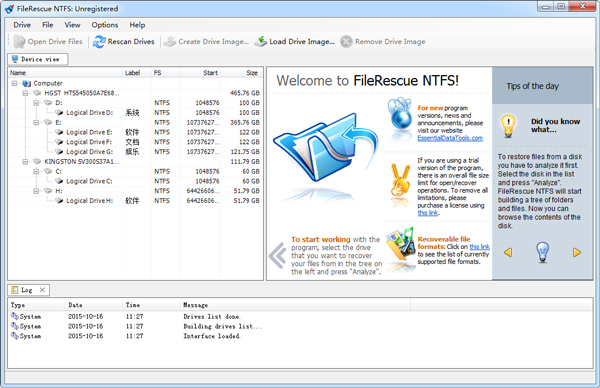Sort by the Label column header
The width and height of the screenshot is (600, 388).
click(137, 73)
